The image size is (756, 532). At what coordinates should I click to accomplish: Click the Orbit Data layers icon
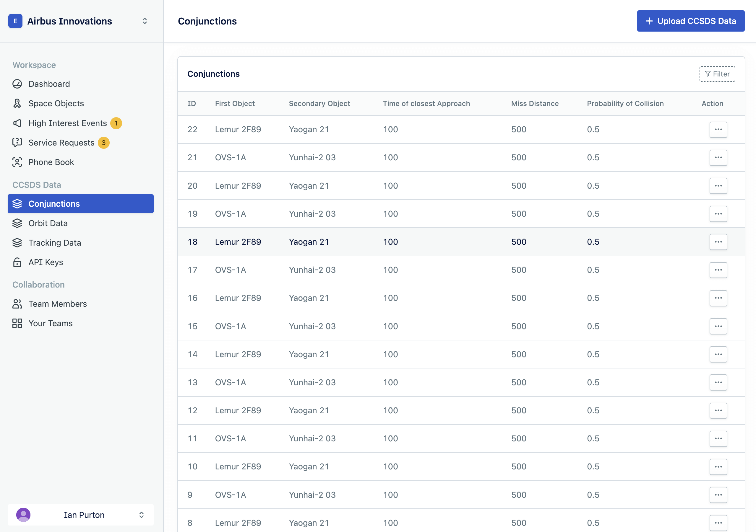(x=17, y=223)
